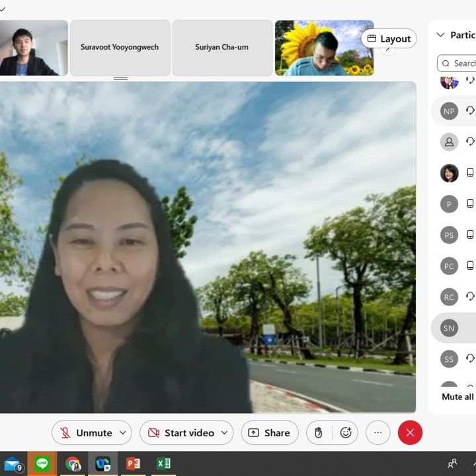
Task: Click Mute all in participants panel
Action: (x=457, y=397)
